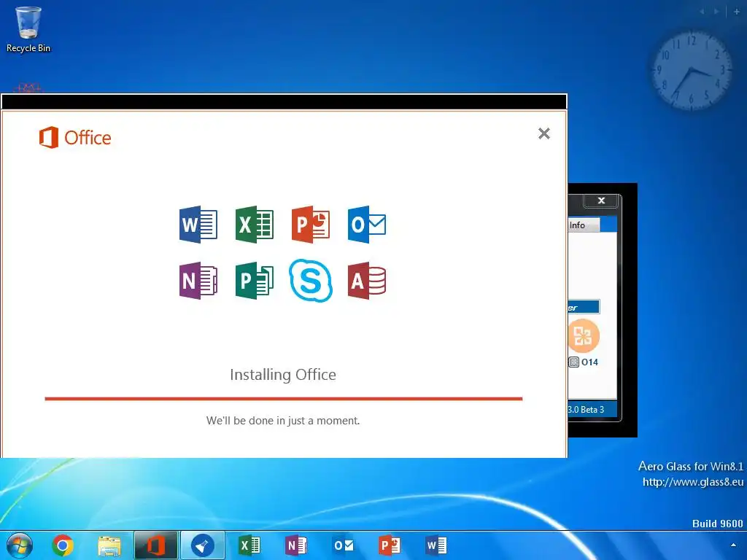Click the Office logo in the installer header
This screenshot has width=747, height=560.
tap(75, 138)
